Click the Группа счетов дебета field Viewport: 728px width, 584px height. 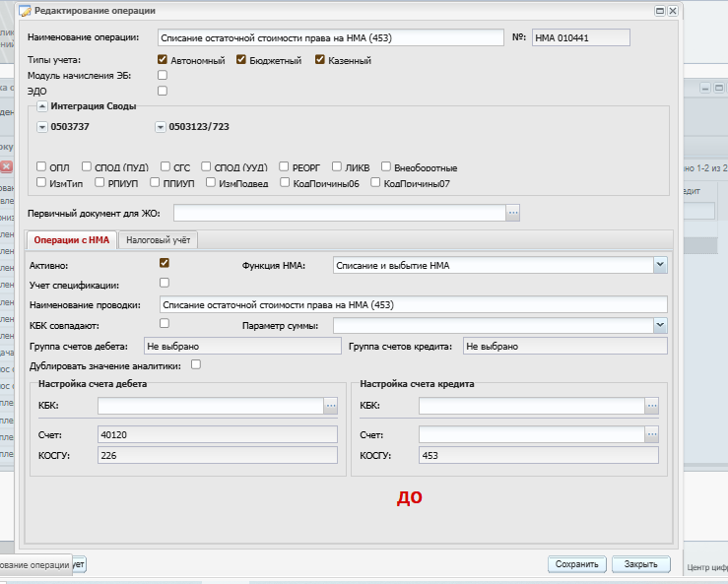[x=242, y=347]
